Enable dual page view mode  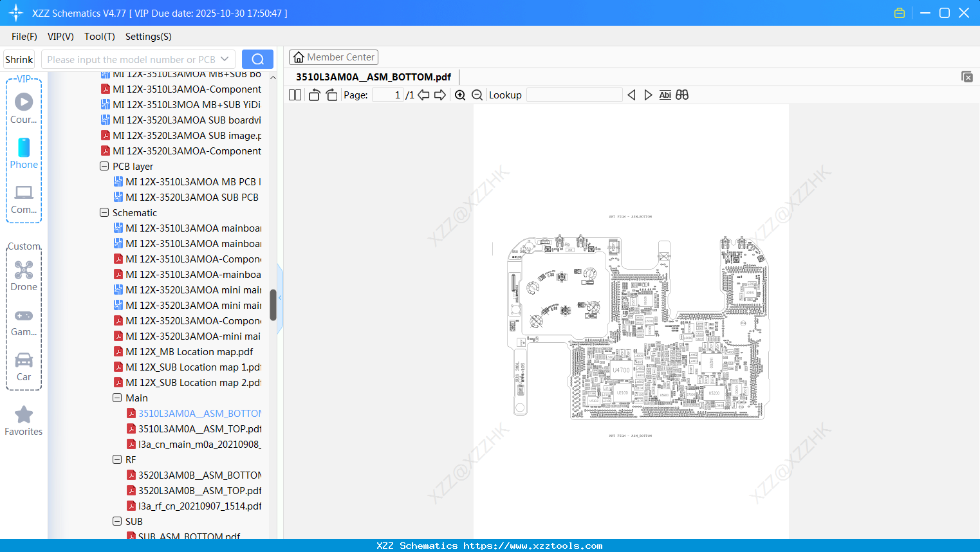pos(295,95)
